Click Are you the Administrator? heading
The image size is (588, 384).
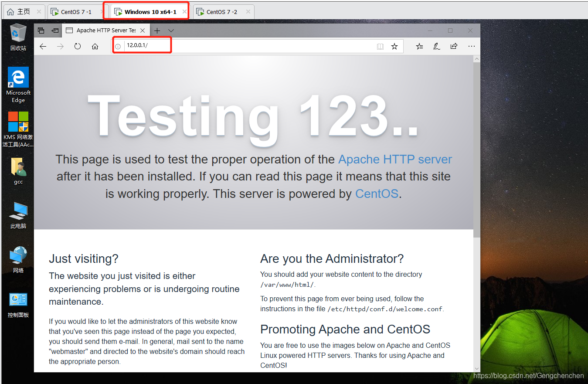pyautogui.click(x=332, y=259)
